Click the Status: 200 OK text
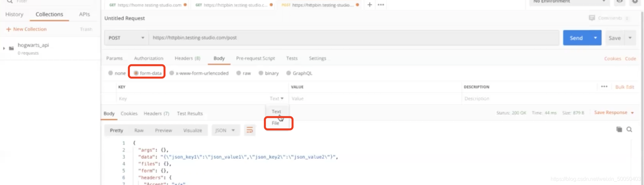 (x=511, y=113)
